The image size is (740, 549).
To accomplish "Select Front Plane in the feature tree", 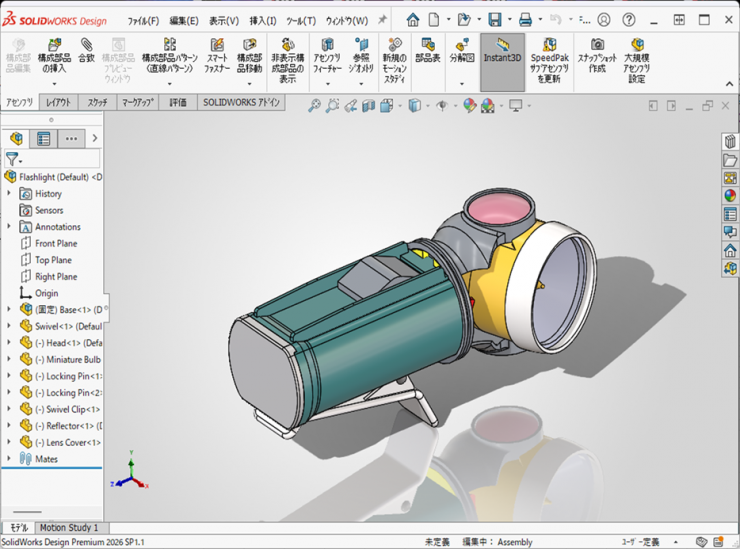I will tap(56, 243).
